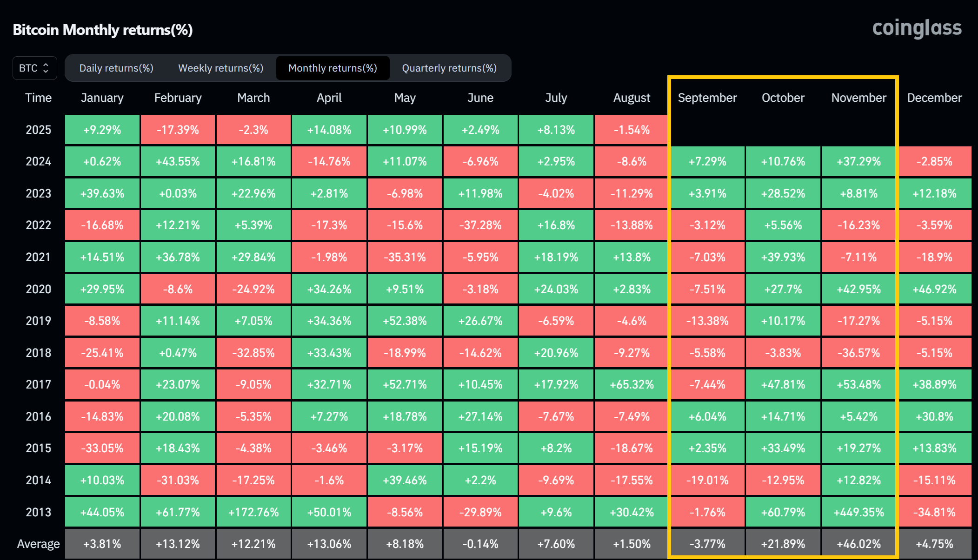Click the June 2022 -37.28% cell
This screenshot has height=560, width=978.
point(480,225)
